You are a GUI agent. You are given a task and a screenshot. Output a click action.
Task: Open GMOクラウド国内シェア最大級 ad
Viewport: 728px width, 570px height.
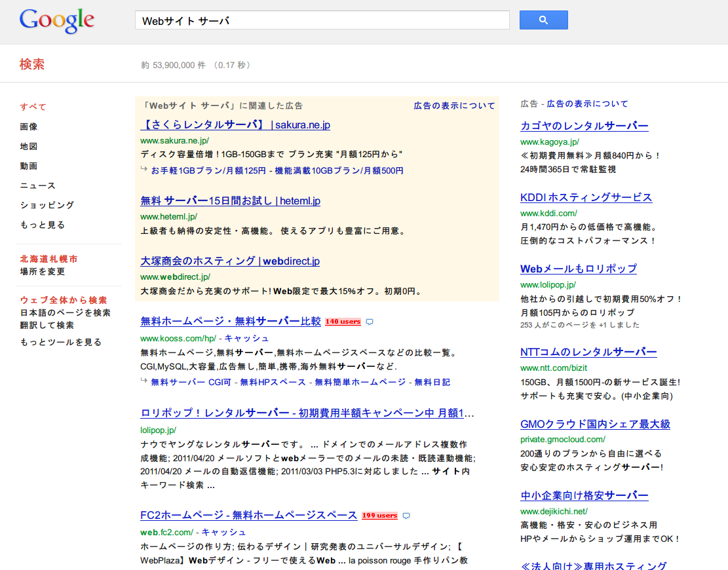(x=595, y=424)
